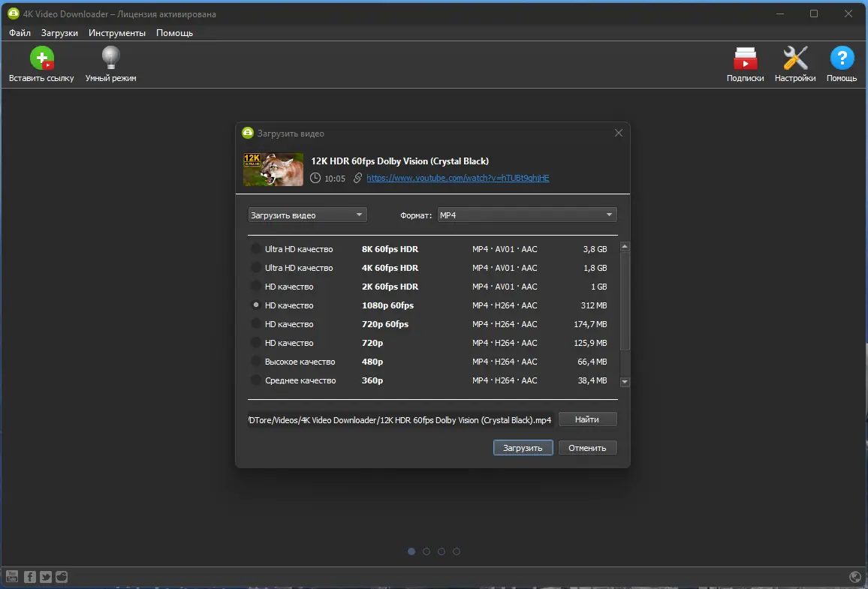The width and height of the screenshot is (868, 589).
Task: Open the Загрузки menu
Action: pyautogui.click(x=59, y=33)
